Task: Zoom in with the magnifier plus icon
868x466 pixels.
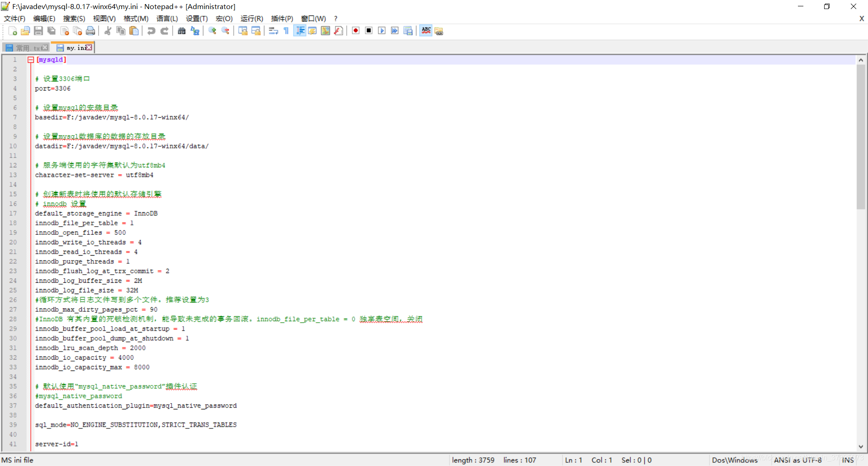Action: coord(212,31)
